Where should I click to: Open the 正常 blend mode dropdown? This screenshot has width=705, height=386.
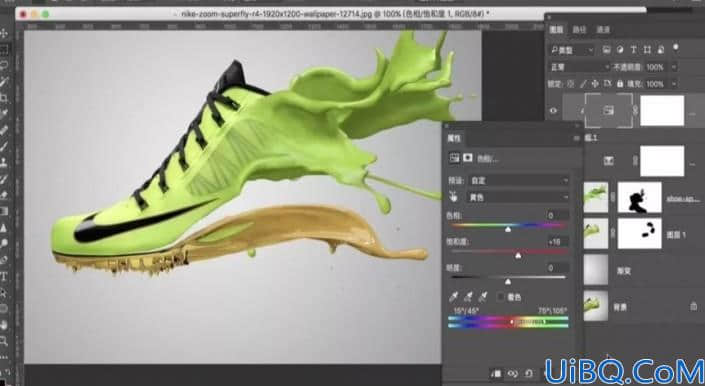pyautogui.click(x=579, y=67)
